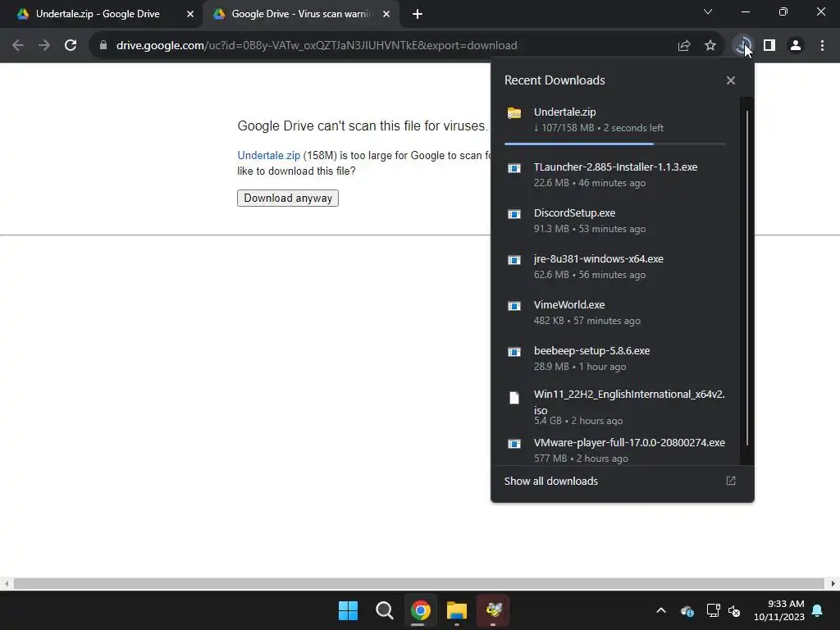The height and width of the screenshot is (630, 840).
Task: Click Download anyway button
Action: [x=288, y=199]
